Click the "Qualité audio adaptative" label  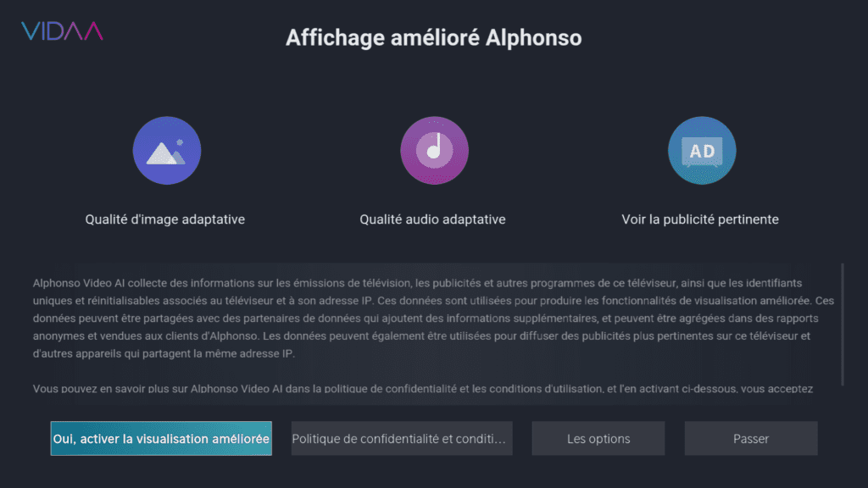pos(432,219)
